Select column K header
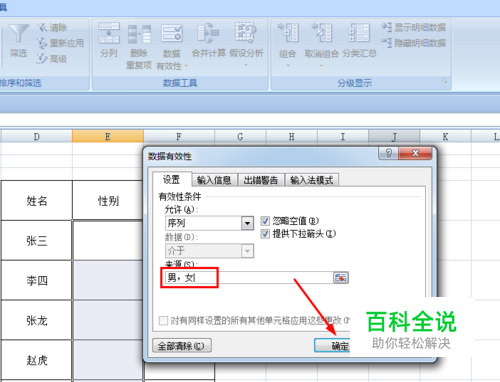This screenshot has width=500, height=382. pos(445,136)
